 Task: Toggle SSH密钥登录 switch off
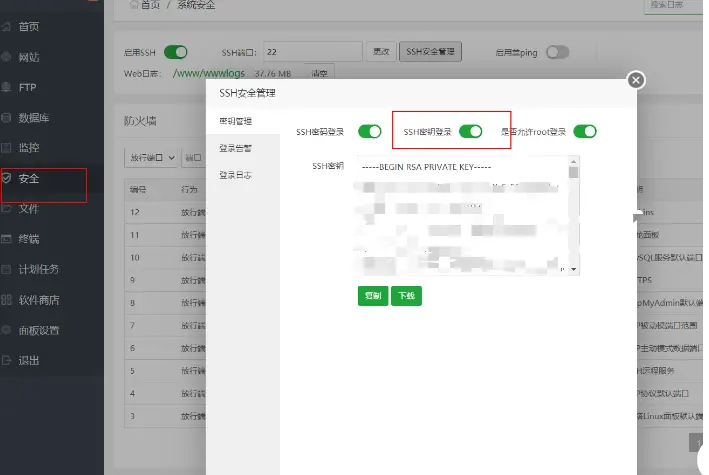pos(470,132)
